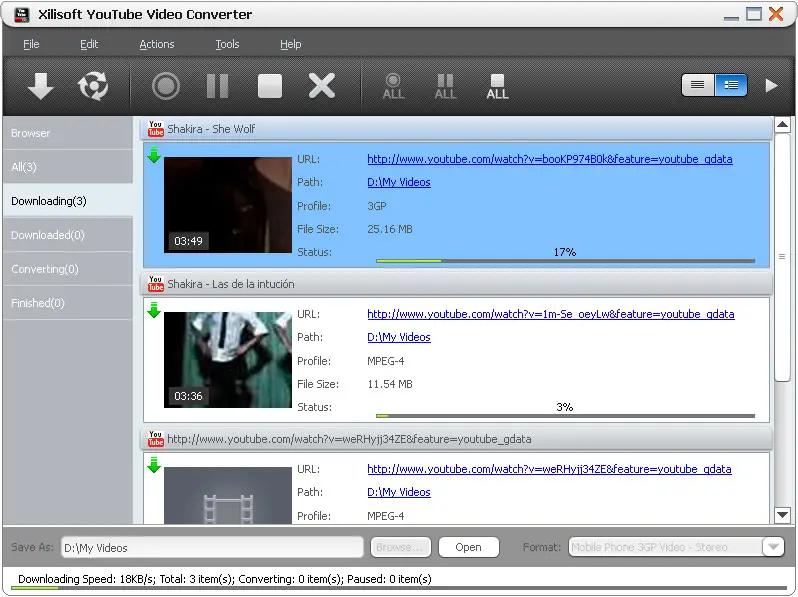Open the Actions menu
Image resolution: width=798 pixels, height=597 pixels.
[x=157, y=44]
